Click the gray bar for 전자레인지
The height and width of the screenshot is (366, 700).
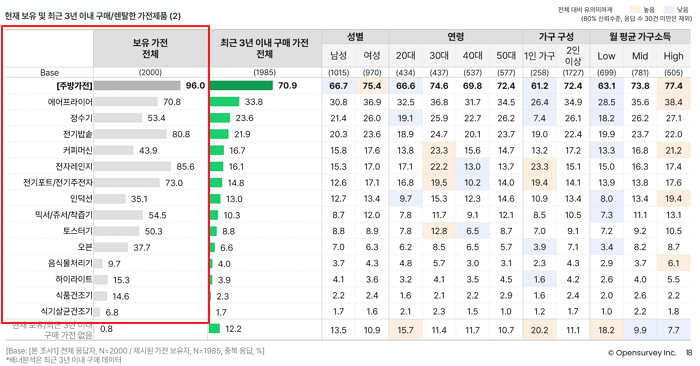pos(133,166)
